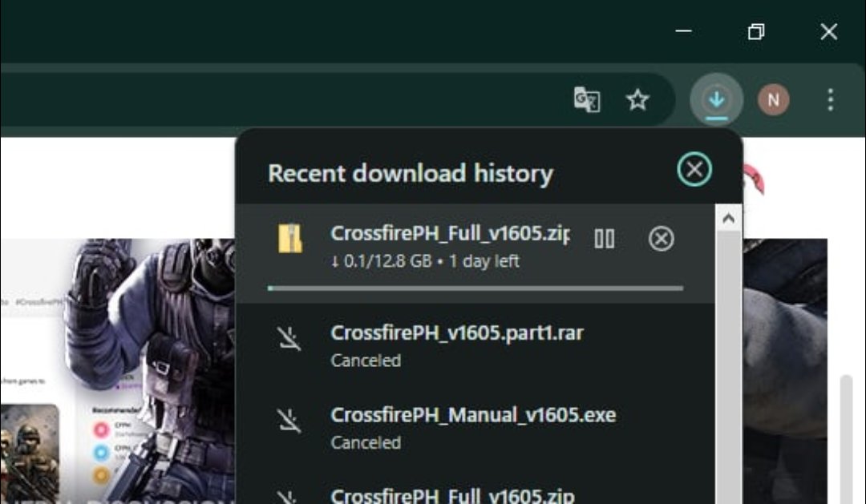The height and width of the screenshot is (504, 866).
Task: Click the download list scrollbar track
Action: pyautogui.click(x=728, y=361)
